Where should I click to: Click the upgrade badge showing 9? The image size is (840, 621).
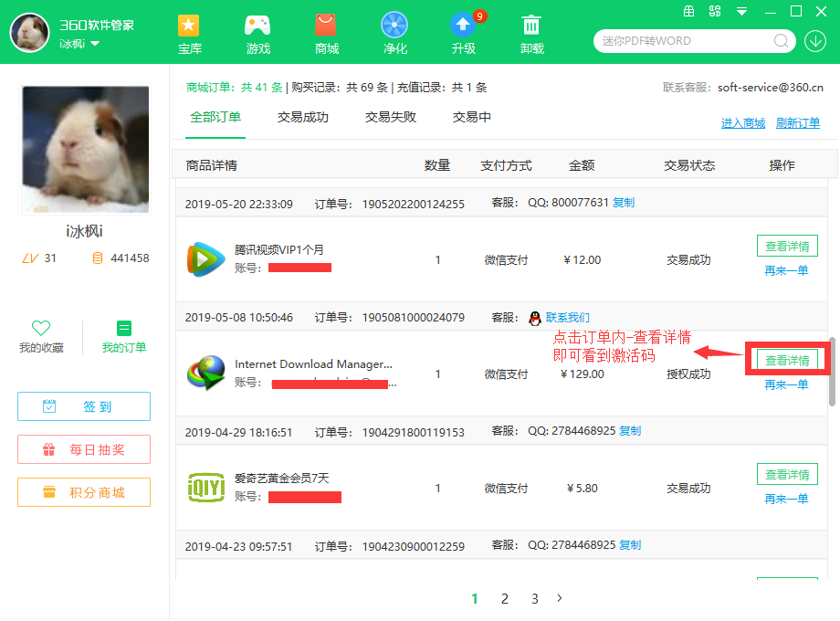tap(479, 16)
